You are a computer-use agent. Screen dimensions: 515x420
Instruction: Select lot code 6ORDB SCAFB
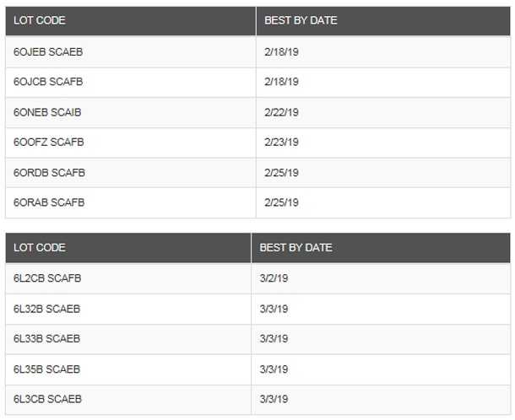(49, 173)
